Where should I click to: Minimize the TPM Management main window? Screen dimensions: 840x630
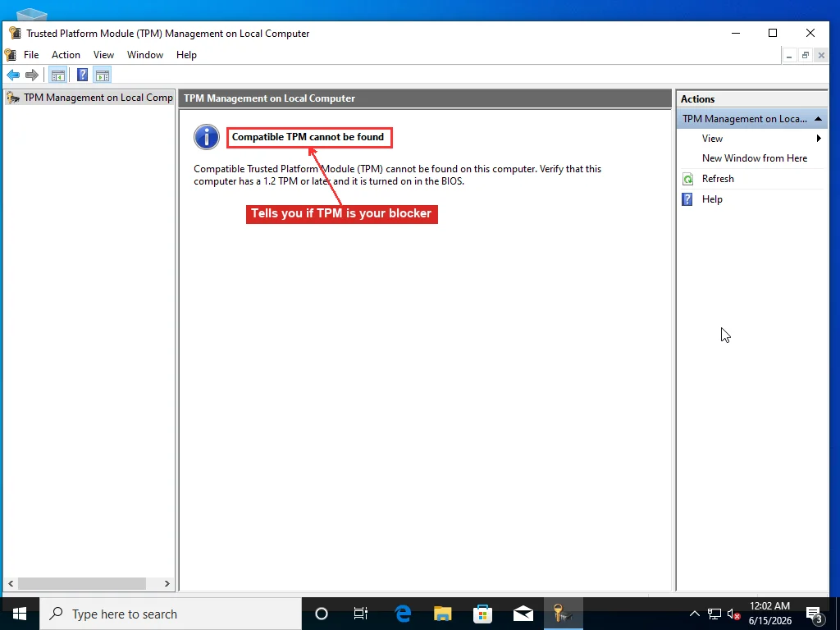pos(736,33)
